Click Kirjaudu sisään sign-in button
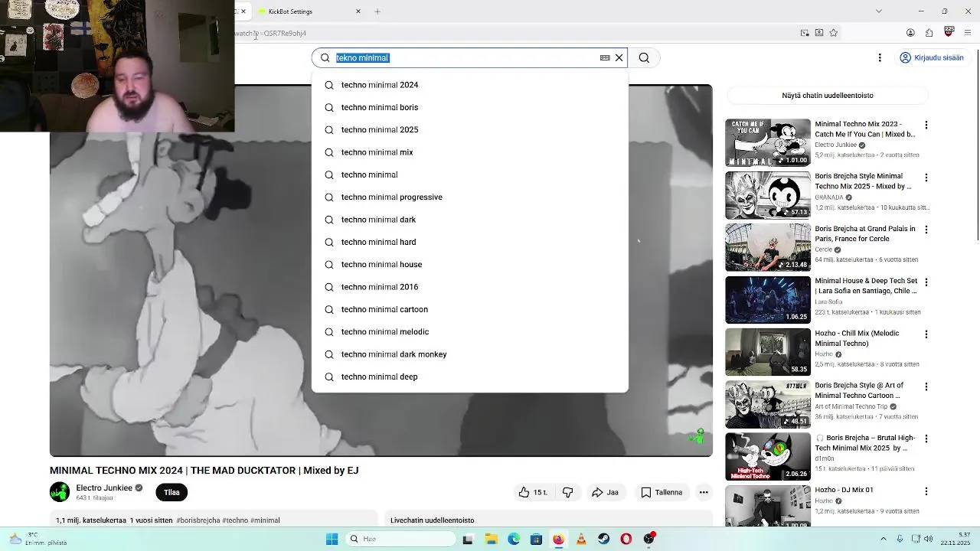 coord(931,57)
